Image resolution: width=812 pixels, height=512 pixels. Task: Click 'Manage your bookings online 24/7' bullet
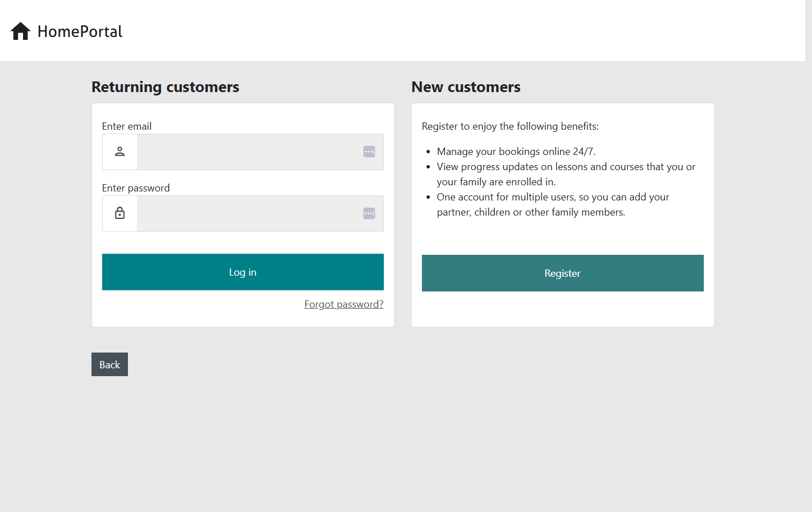(x=516, y=152)
